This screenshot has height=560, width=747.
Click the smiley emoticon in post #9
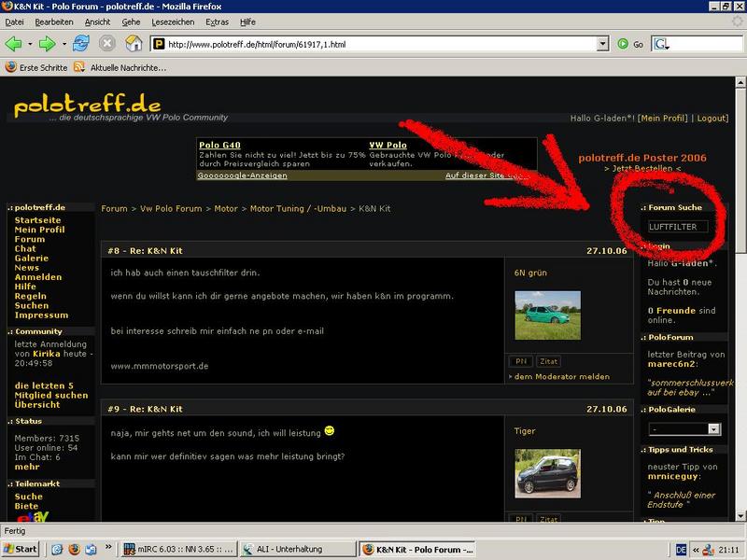pyautogui.click(x=330, y=430)
